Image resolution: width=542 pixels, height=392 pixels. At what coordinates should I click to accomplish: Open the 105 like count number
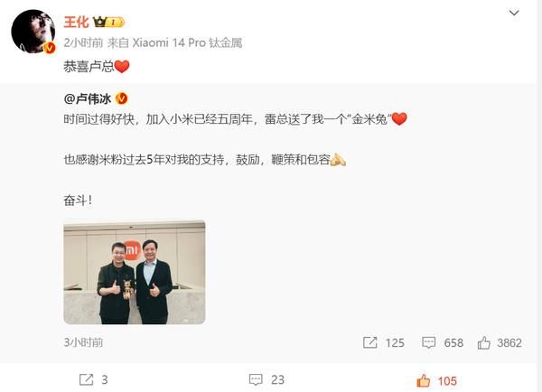point(447,381)
